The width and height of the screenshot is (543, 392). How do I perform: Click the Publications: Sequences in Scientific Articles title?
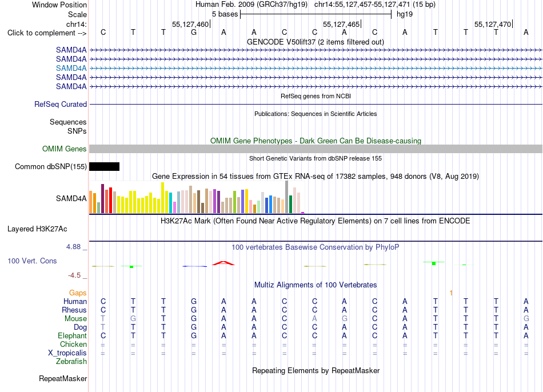tap(316, 114)
